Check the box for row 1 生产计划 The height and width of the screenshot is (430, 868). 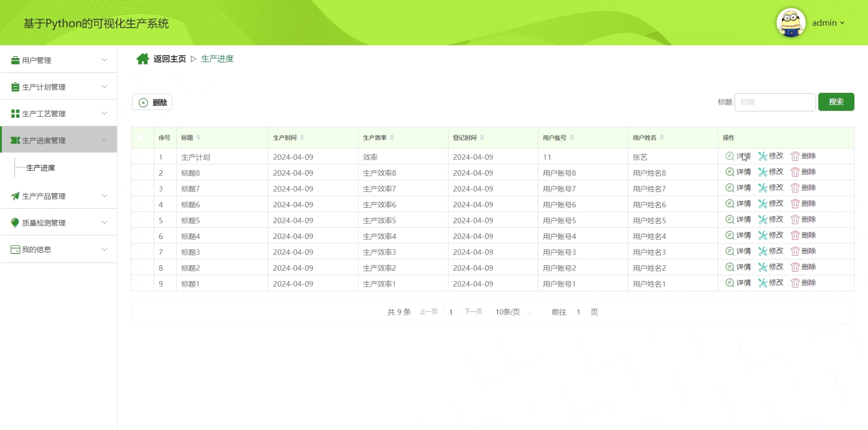click(139, 157)
